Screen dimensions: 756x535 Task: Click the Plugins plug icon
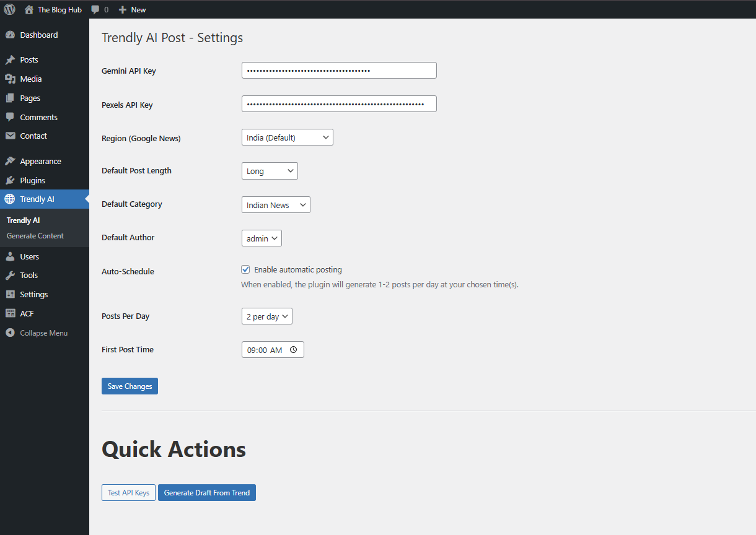click(x=10, y=181)
